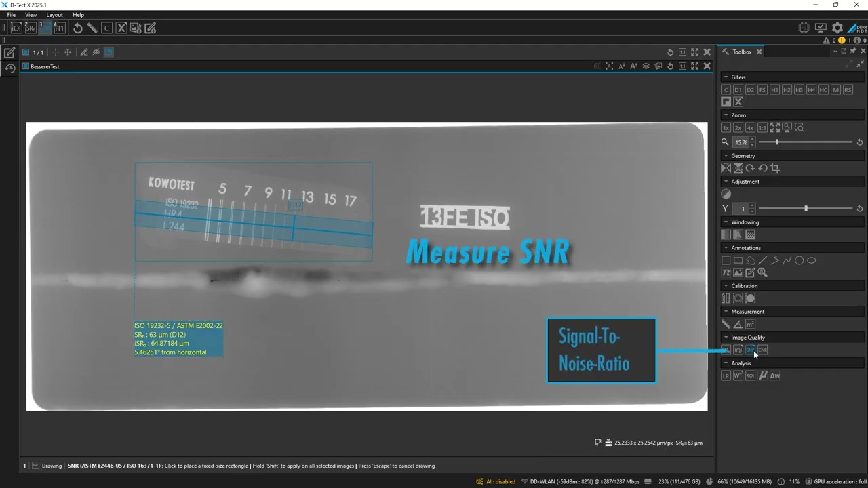Flip image horizontally in Geometry section
This screenshot has width=868, height=488.
726,168
